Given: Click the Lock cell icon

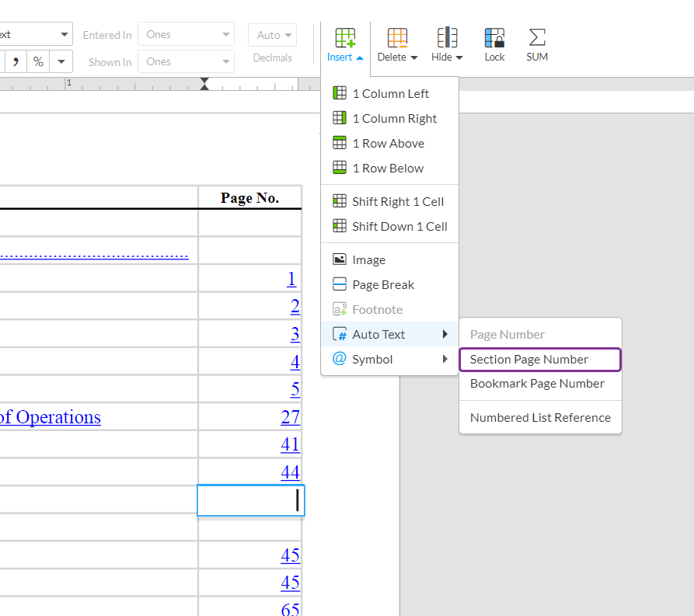Looking at the screenshot, I should tap(494, 37).
